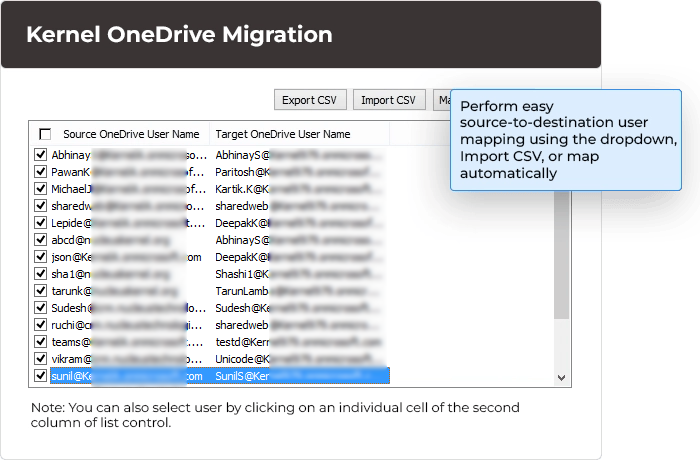Click the teams@ source user name
Viewport: 700px width, 460px height.
(127, 342)
